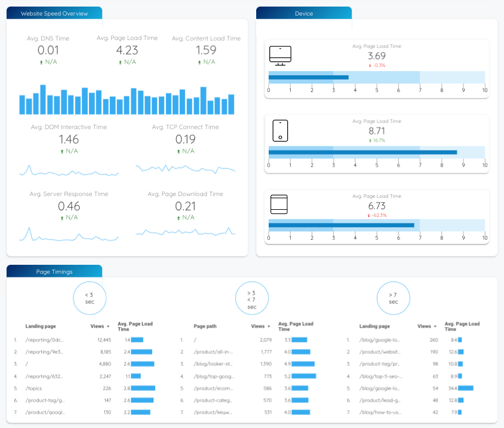
Task: Click the '> 3 < 7 sec' circle badge
Action: pyautogui.click(x=252, y=298)
